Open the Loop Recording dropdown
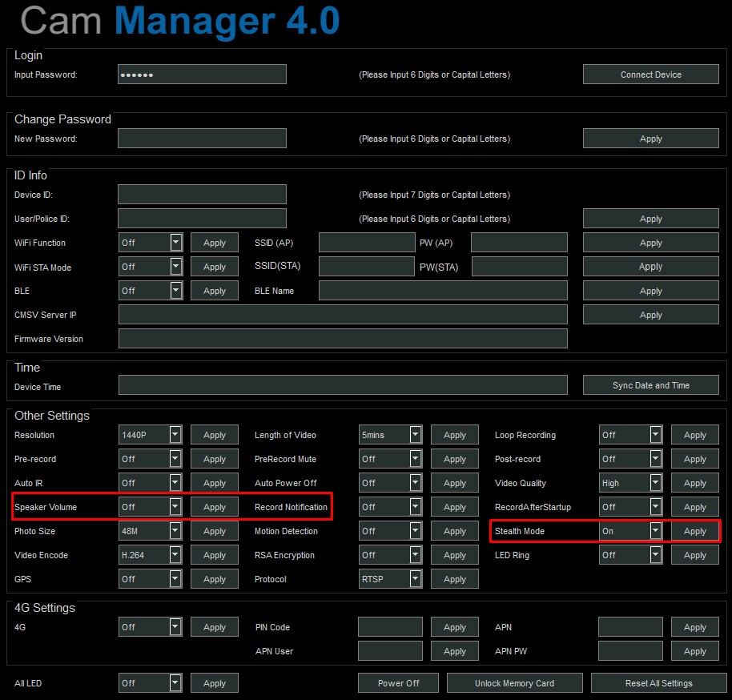The height and width of the screenshot is (700, 732). pyautogui.click(x=631, y=435)
